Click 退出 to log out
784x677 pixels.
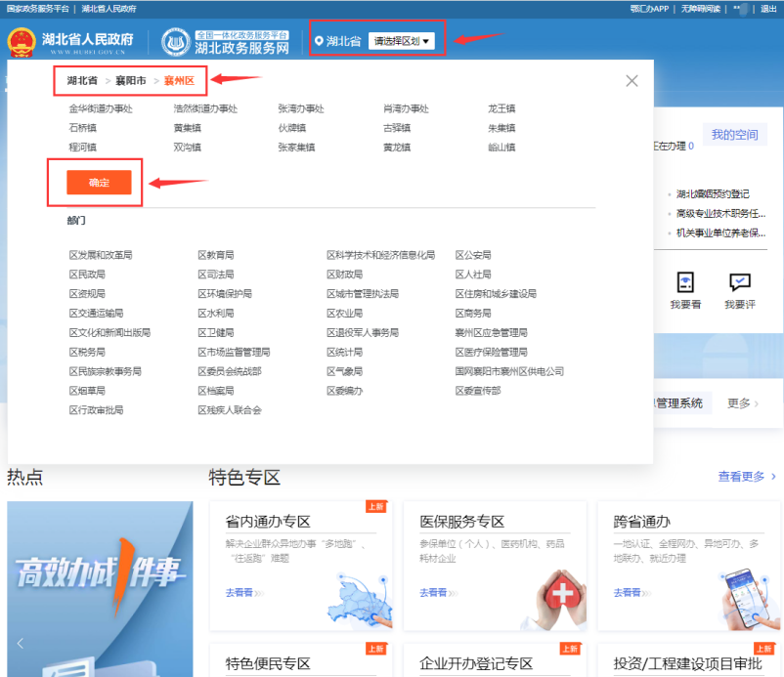768,8
